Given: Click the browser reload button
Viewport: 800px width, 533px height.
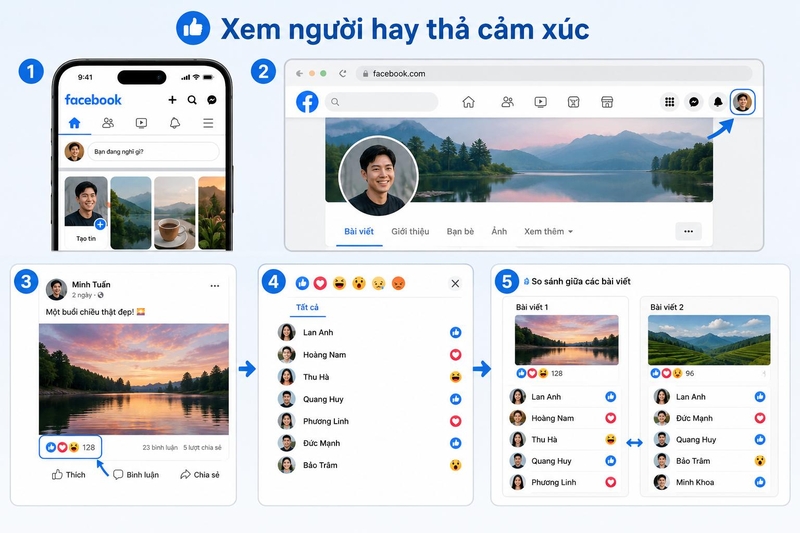Looking at the screenshot, I should (x=343, y=73).
